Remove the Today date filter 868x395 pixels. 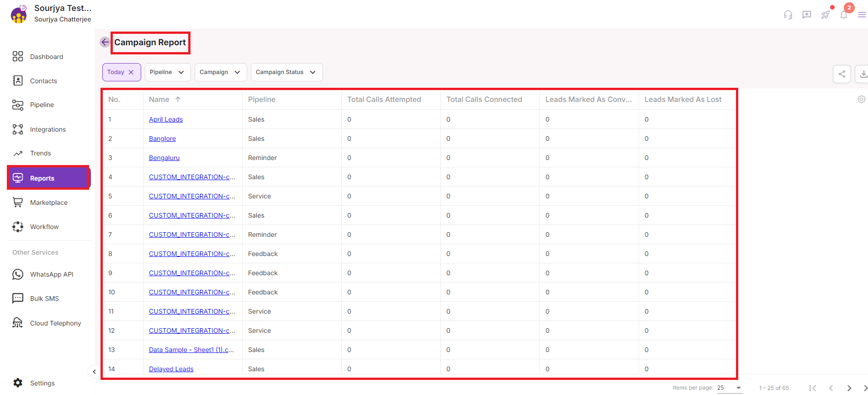[131, 72]
